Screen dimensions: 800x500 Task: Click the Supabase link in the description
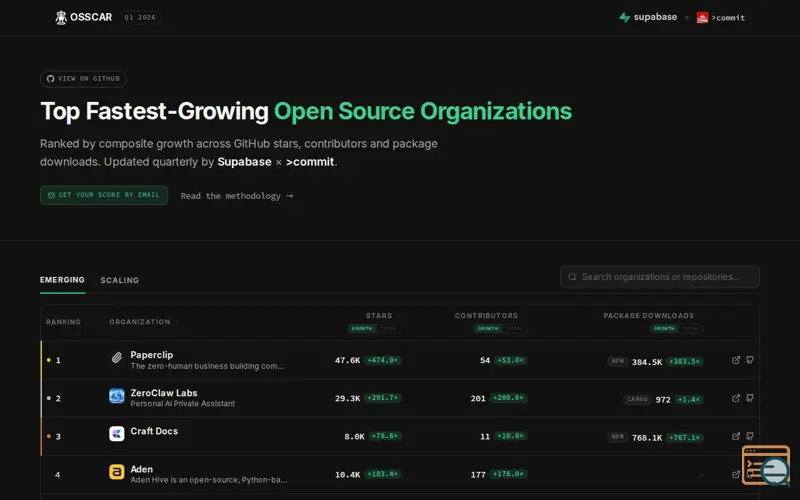click(x=244, y=162)
